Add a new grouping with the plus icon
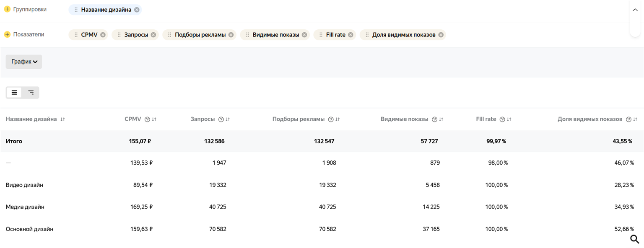Viewport: 644px width, 248px height. click(7, 9)
